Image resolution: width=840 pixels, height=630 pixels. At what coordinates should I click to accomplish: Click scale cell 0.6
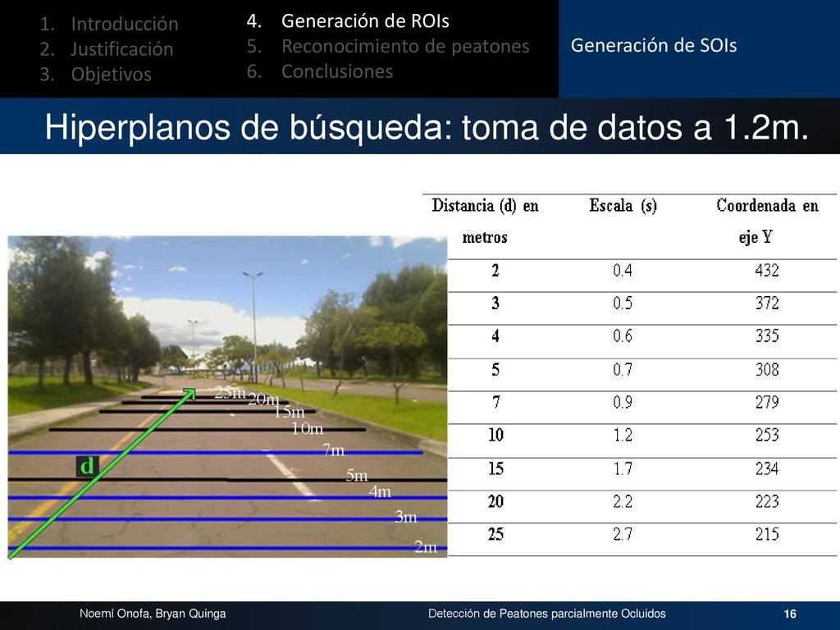click(623, 336)
